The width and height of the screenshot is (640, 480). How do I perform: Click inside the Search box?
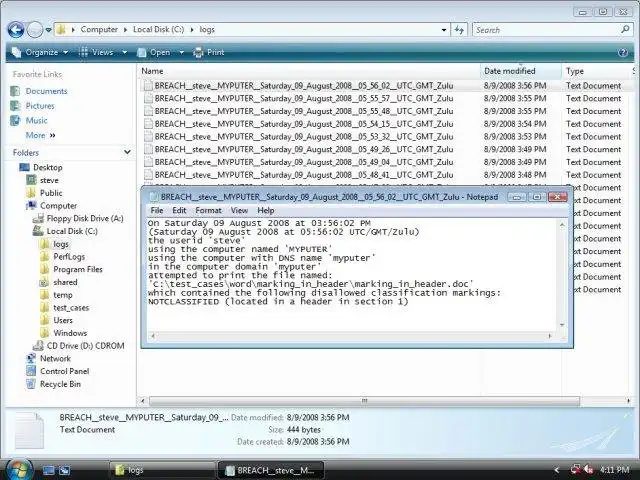tap(547, 30)
